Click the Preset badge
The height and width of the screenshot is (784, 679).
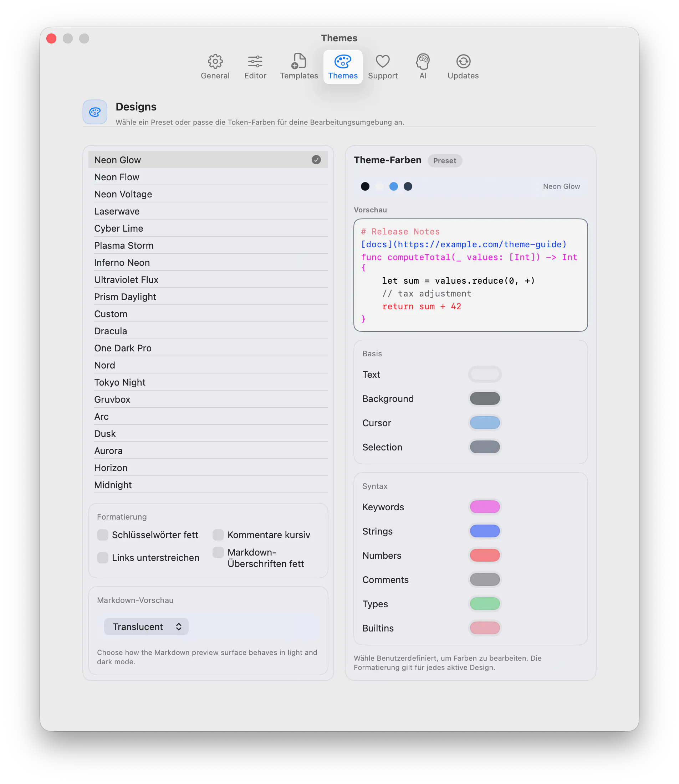click(444, 160)
